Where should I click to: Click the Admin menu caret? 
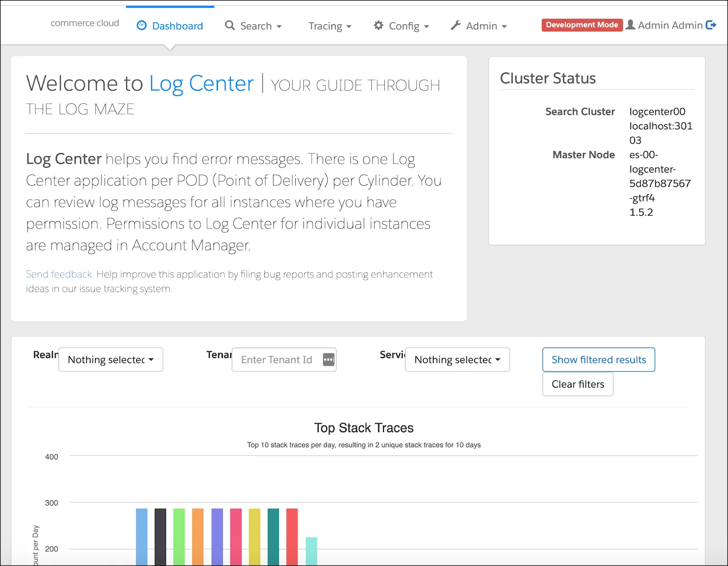point(504,26)
